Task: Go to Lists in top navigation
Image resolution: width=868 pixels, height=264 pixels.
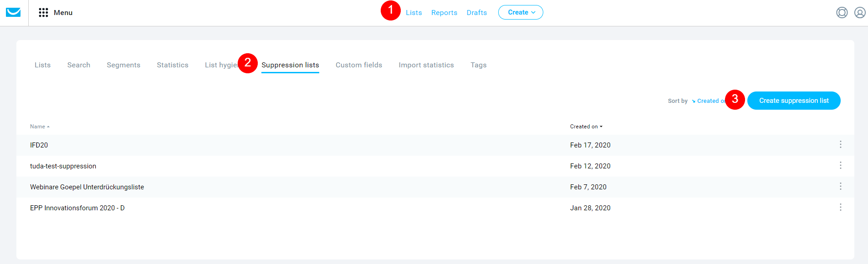Action: (414, 13)
